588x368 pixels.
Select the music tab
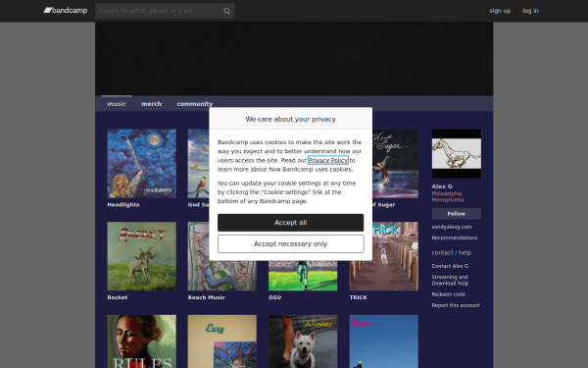click(x=117, y=104)
